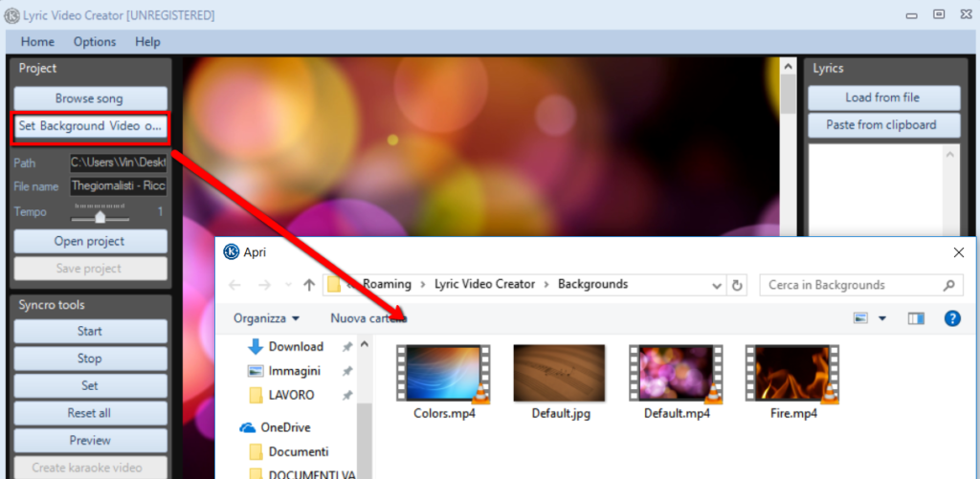The width and height of the screenshot is (980, 479).
Task: Click Backgrounds in the address path
Action: (x=592, y=284)
